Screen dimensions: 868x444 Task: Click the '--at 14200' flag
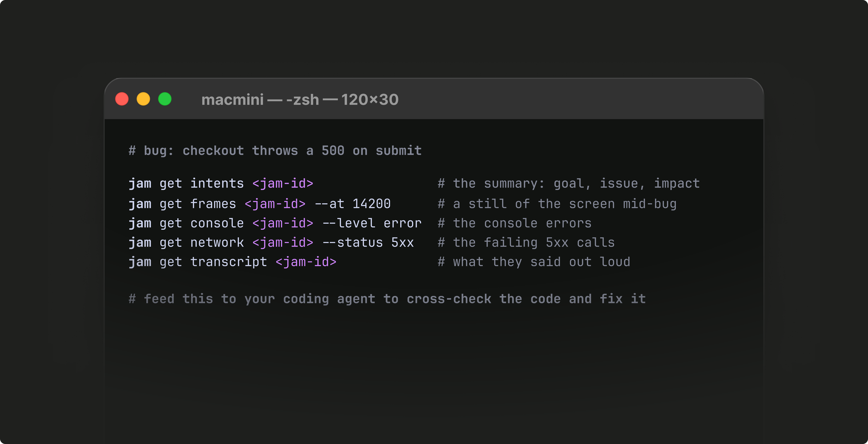pyautogui.click(x=352, y=204)
